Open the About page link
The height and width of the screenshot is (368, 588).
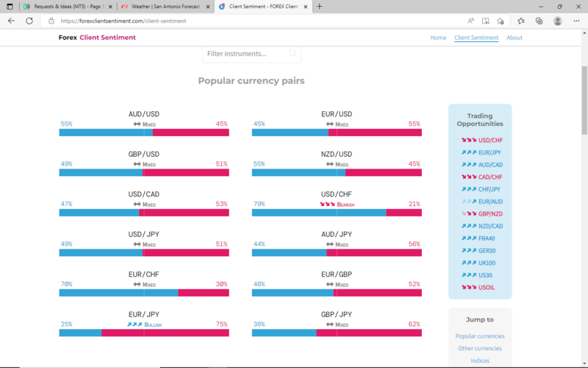(514, 38)
